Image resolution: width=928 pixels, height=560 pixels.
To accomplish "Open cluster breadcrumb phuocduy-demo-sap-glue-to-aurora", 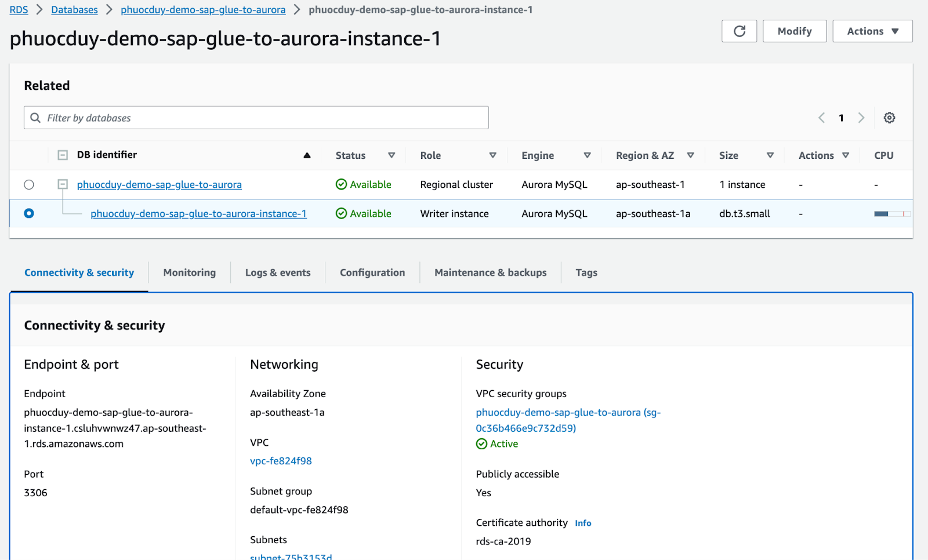I will coord(203,10).
